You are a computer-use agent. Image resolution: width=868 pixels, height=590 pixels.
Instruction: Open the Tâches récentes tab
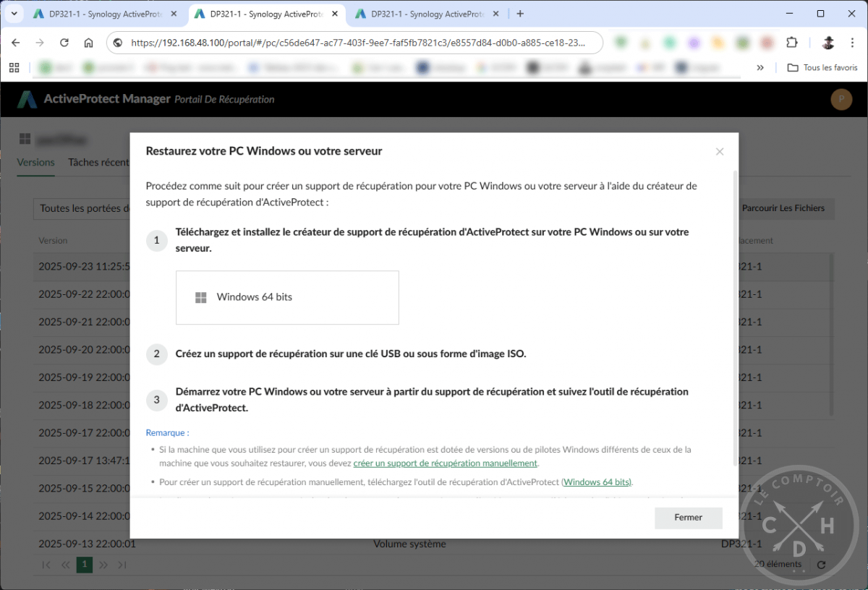pyautogui.click(x=98, y=162)
